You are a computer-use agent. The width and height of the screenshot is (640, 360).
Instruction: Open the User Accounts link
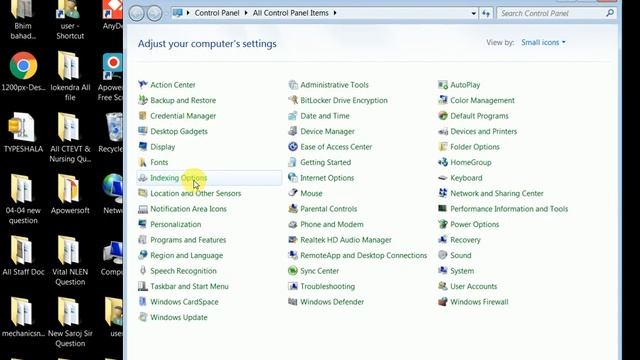(x=473, y=286)
